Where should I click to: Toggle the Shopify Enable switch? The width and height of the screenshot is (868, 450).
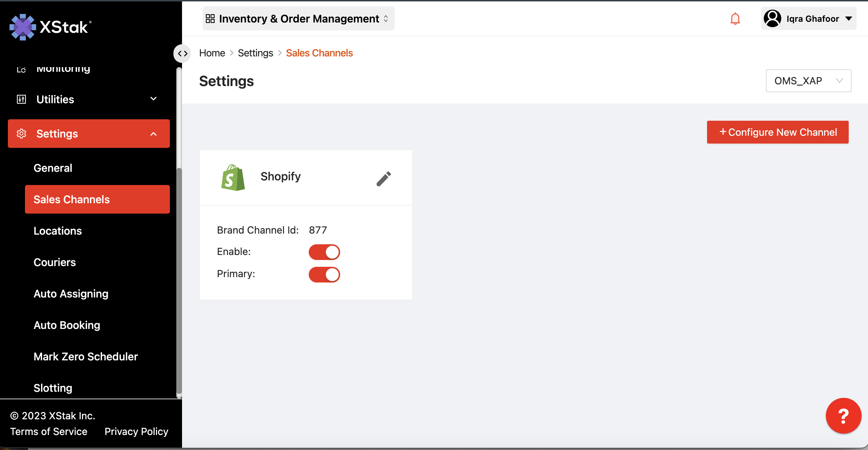coord(324,252)
